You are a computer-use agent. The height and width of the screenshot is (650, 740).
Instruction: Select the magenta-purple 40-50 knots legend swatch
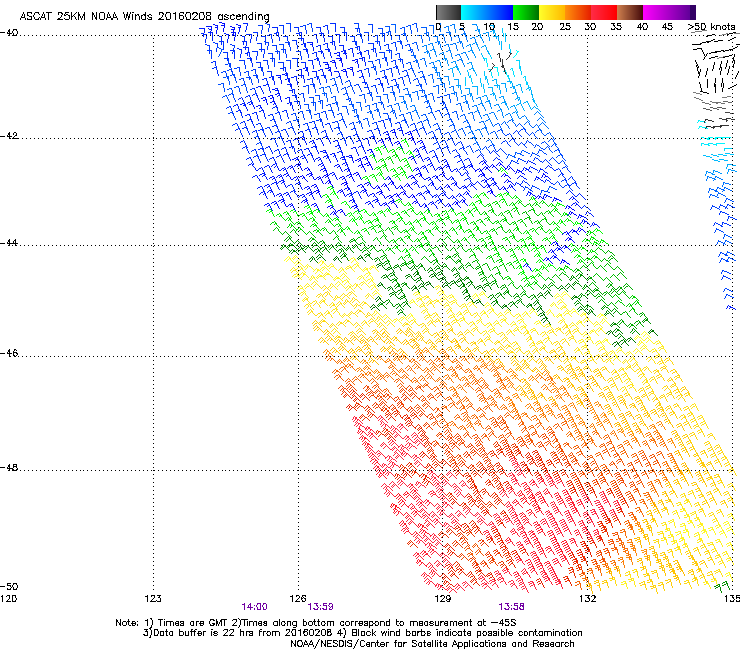pos(669,12)
